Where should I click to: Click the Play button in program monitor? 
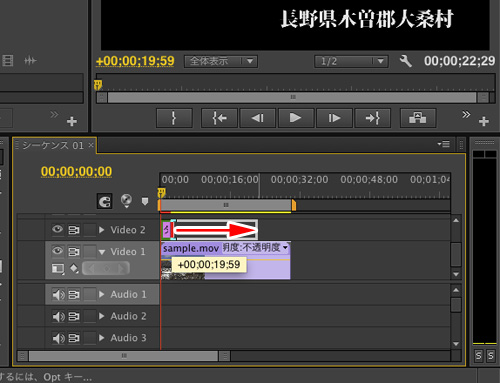point(296,118)
